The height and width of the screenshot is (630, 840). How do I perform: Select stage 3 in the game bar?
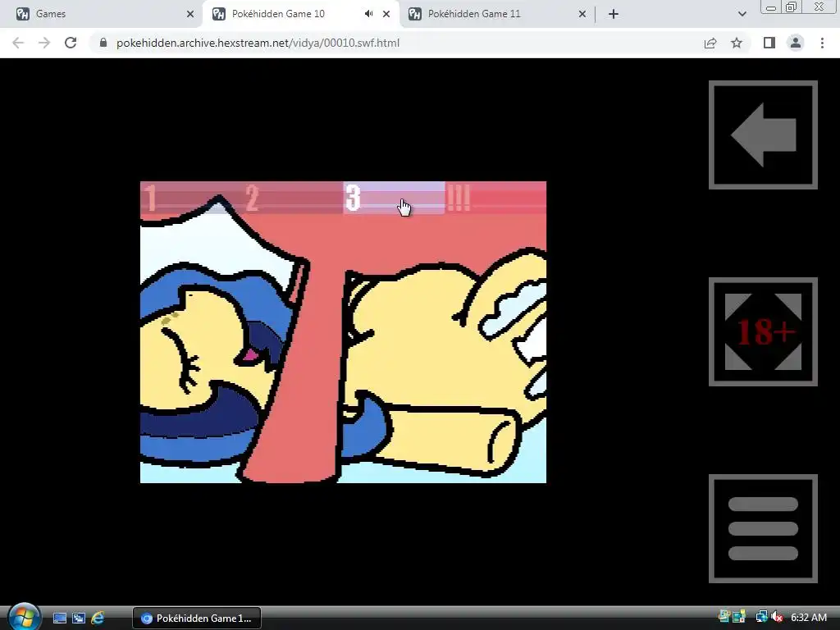click(394, 198)
